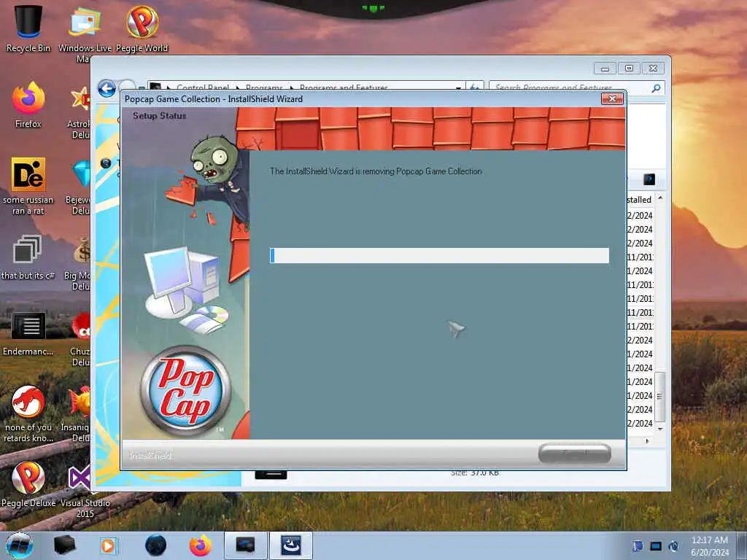Minimize the Programs and Features window
The width and height of the screenshot is (747, 560).
click(x=605, y=68)
